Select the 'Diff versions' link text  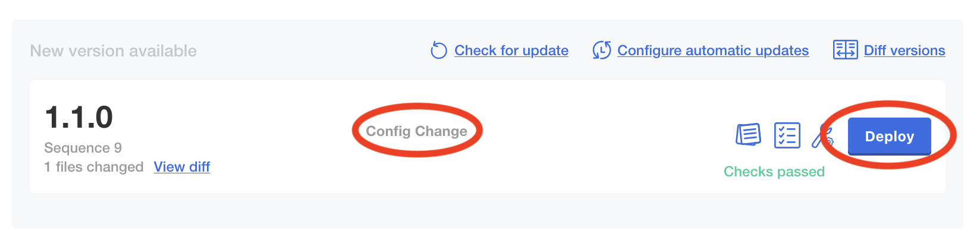904,50
